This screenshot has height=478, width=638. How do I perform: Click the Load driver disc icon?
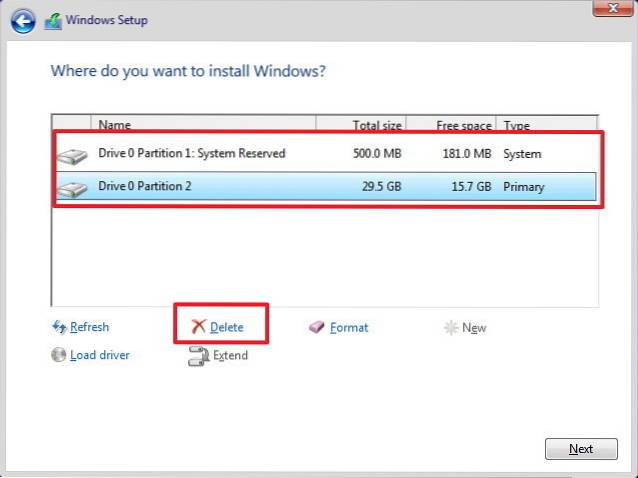[x=59, y=355]
